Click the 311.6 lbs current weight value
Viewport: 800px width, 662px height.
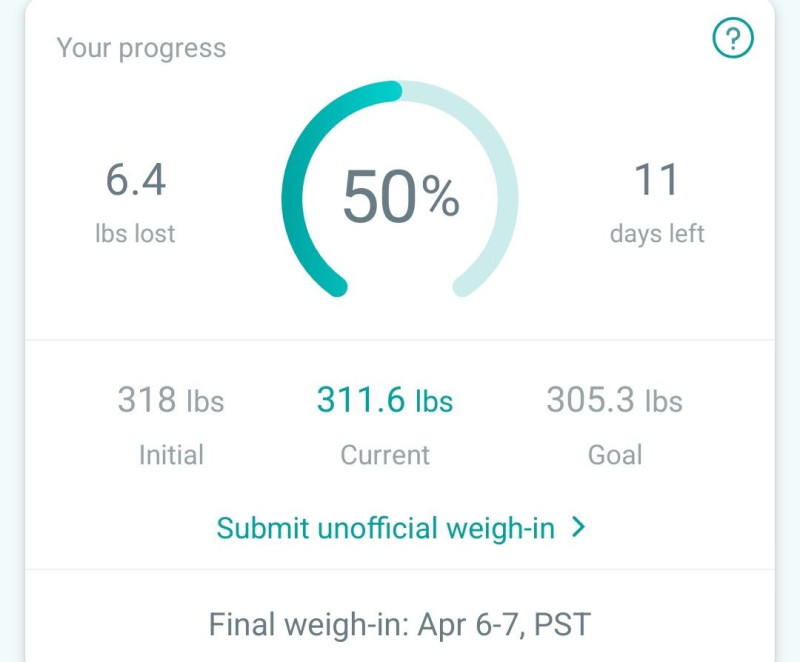coord(385,401)
